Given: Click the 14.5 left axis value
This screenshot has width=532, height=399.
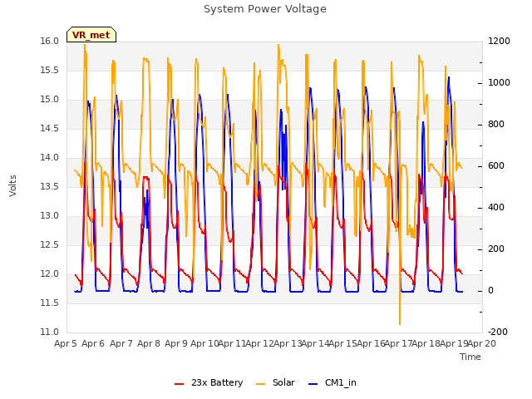Looking at the screenshot, I should [x=50, y=129].
